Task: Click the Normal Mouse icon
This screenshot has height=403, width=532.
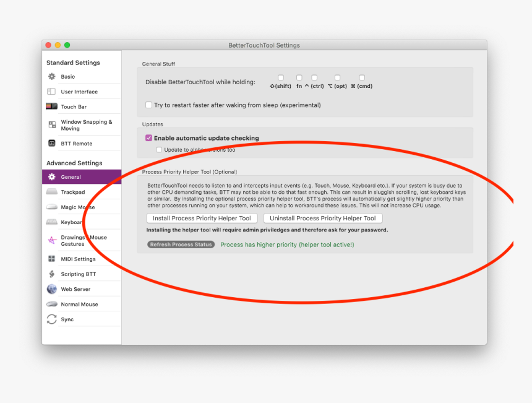Action: [x=51, y=304]
